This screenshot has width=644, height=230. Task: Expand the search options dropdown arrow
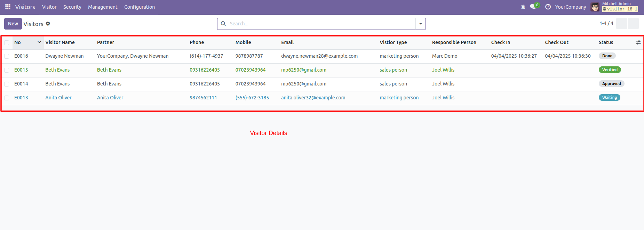tap(421, 24)
